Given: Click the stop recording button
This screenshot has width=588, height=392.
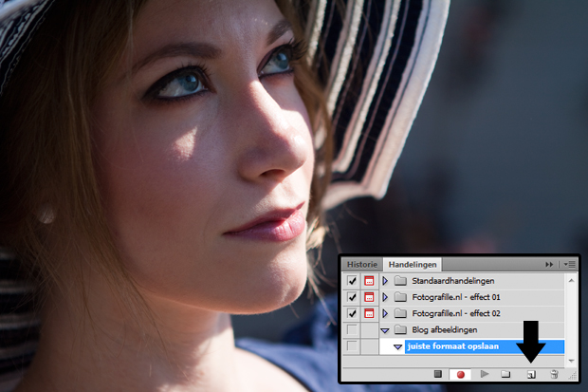Looking at the screenshot, I should click(438, 375).
